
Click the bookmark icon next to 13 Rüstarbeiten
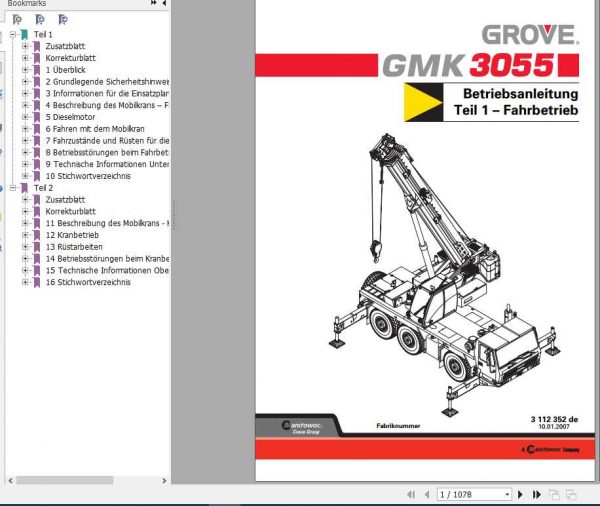pyautogui.click(x=37, y=247)
